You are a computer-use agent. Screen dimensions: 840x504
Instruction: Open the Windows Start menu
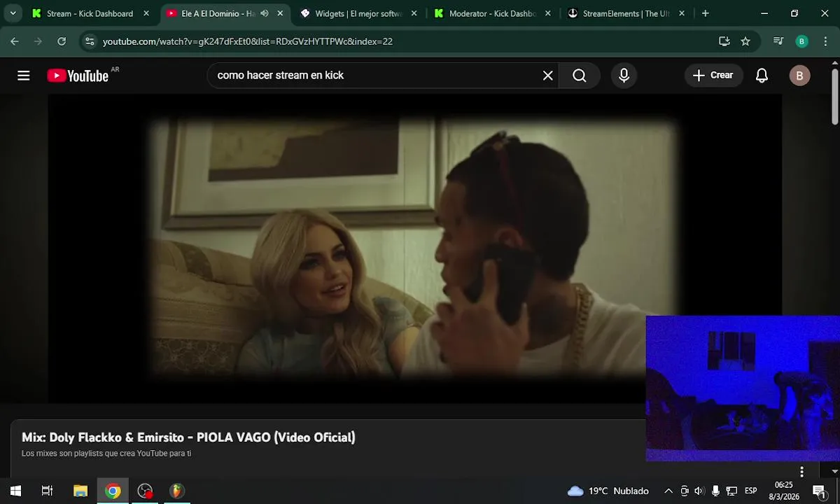tap(15, 491)
